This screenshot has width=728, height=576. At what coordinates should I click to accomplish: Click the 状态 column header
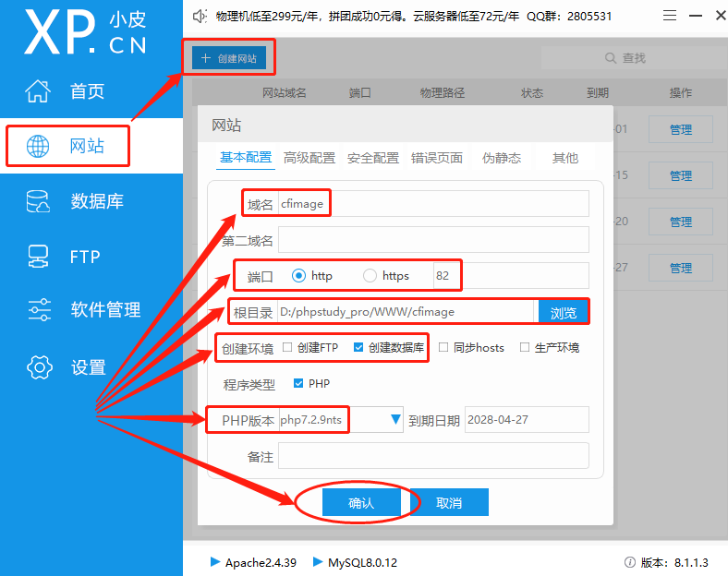(x=532, y=92)
